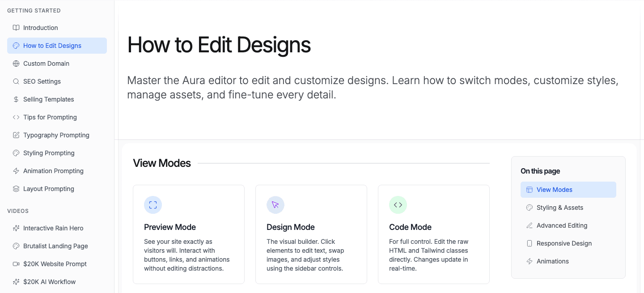644x293 pixels.
Task: Click the magnifier icon beside SEO Settings
Action: click(x=16, y=81)
